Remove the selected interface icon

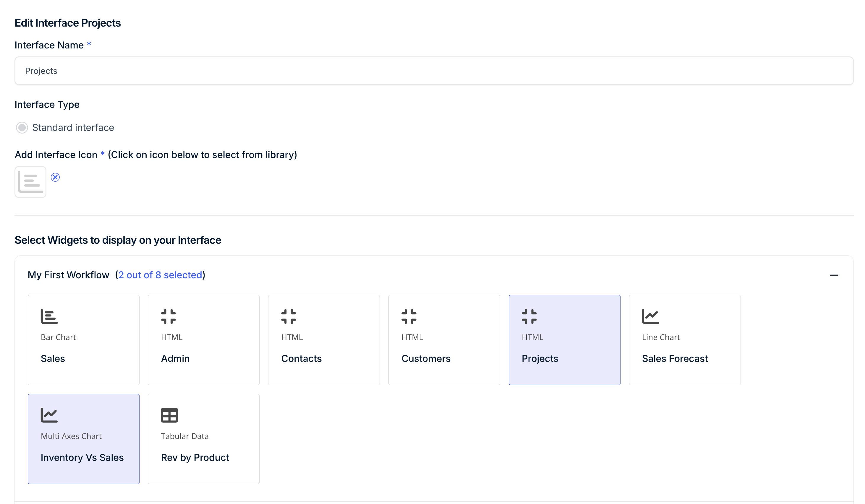click(x=55, y=177)
